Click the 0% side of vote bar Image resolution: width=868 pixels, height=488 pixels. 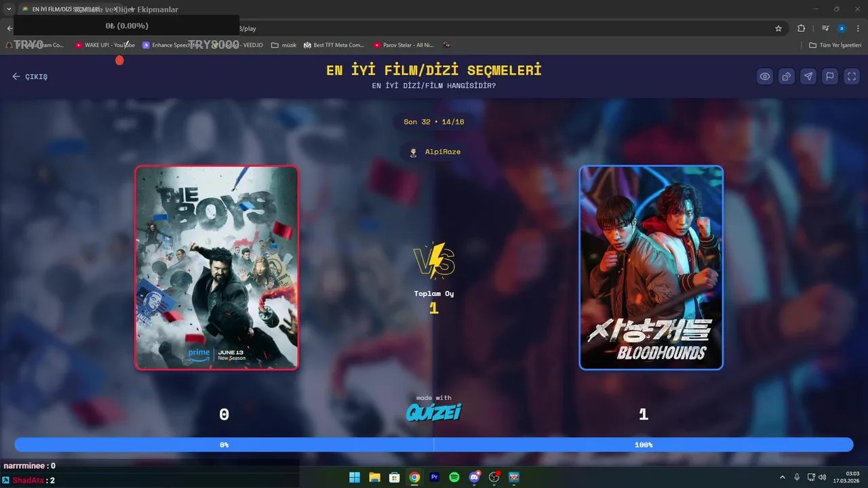pos(224,445)
